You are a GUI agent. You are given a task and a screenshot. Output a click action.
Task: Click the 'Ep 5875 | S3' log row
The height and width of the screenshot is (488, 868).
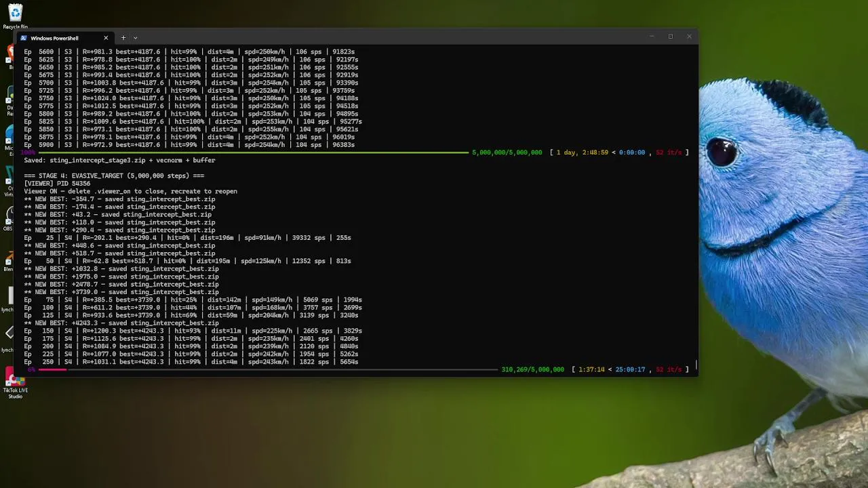pos(189,138)
